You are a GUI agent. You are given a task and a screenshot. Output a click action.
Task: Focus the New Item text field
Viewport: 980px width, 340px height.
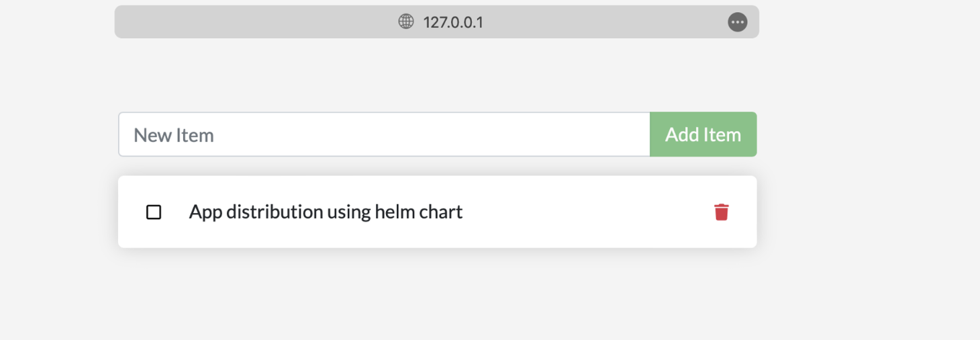pos(384,134)
